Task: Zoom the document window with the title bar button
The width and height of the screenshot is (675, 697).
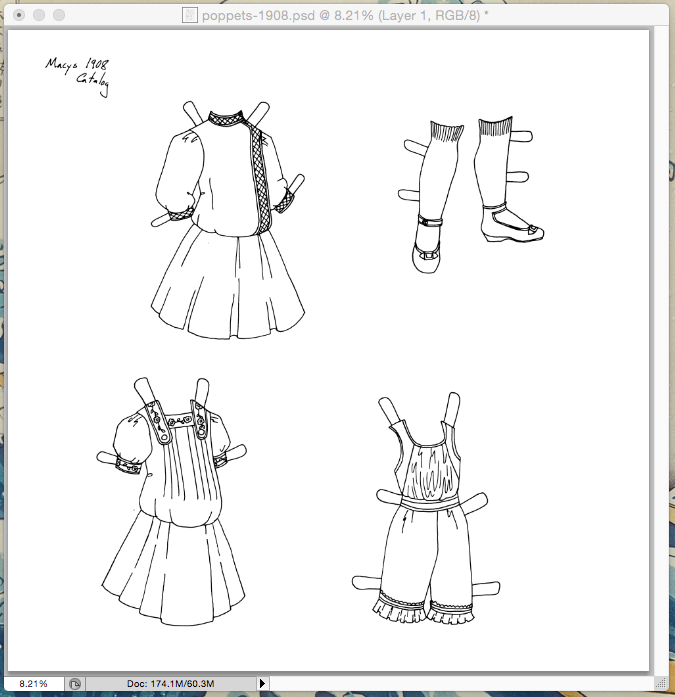Action: coord(59,15)
